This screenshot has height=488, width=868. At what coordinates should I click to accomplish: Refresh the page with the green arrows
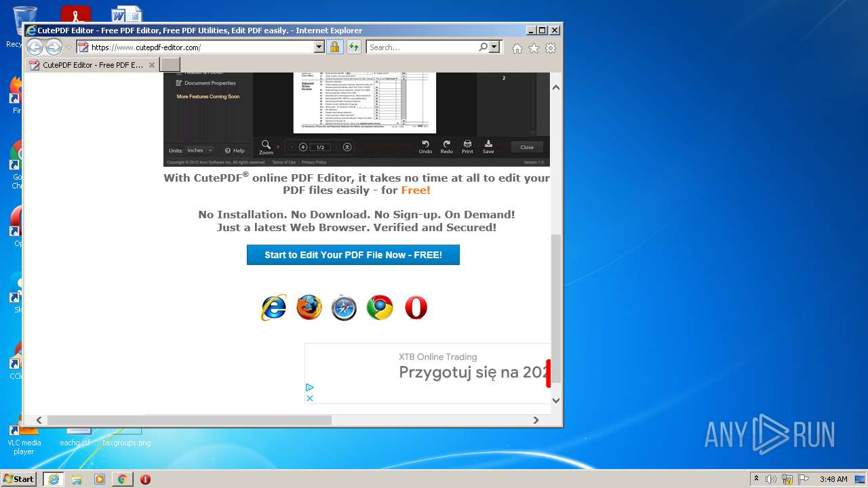[353, 47]
